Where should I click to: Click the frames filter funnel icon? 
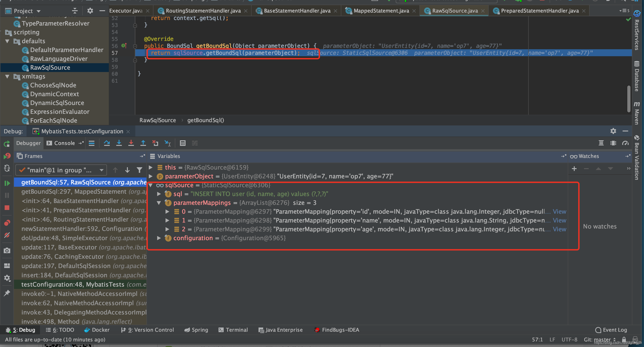[139, 170]
